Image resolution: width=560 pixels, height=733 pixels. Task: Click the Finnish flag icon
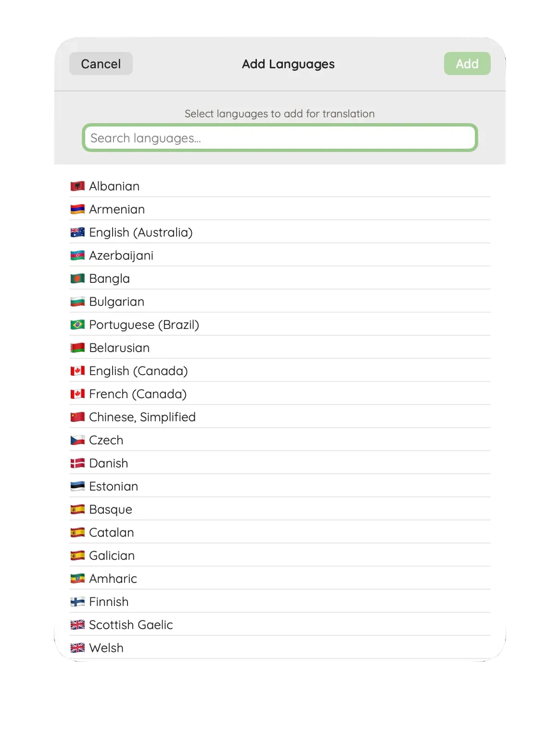coord(77,602)
